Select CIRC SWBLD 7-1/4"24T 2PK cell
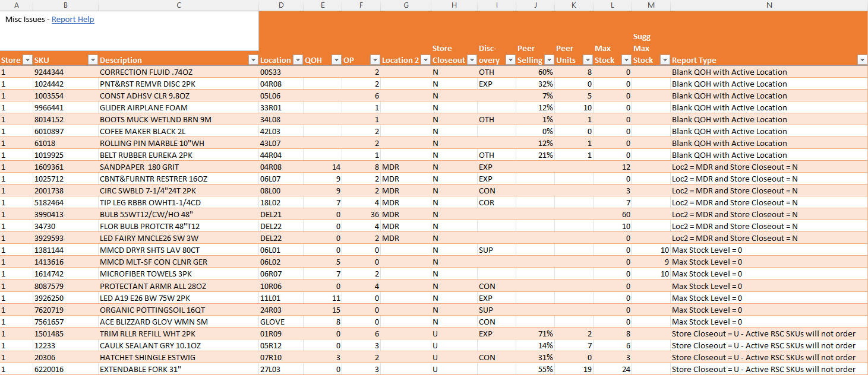Image resolution: width=868 pixels, height=375 pixels. click(x=178, y=190)
